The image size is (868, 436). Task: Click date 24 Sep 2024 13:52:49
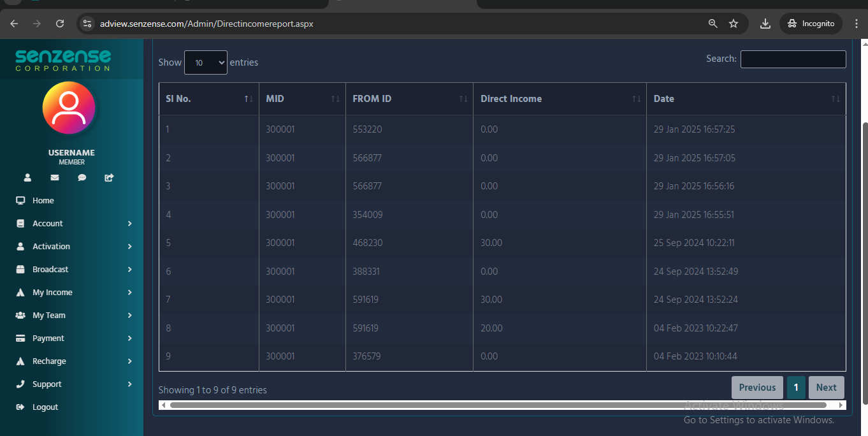[x=696, y=272]
